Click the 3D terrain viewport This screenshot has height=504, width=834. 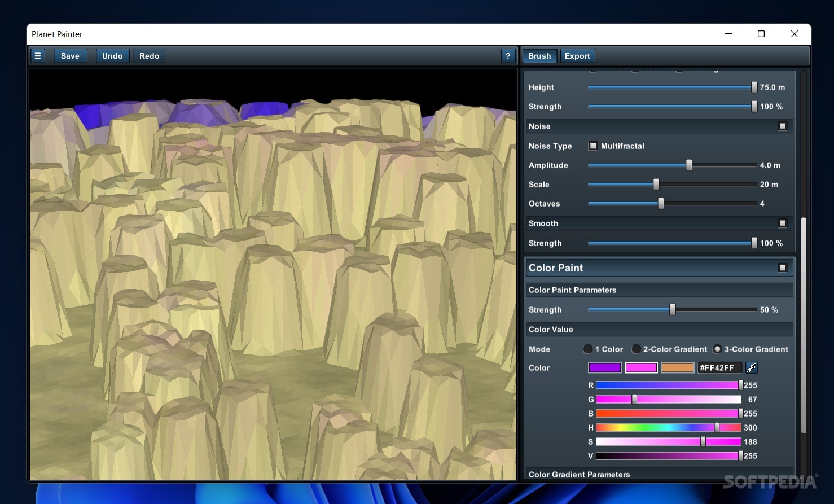(x=273, y=274)
